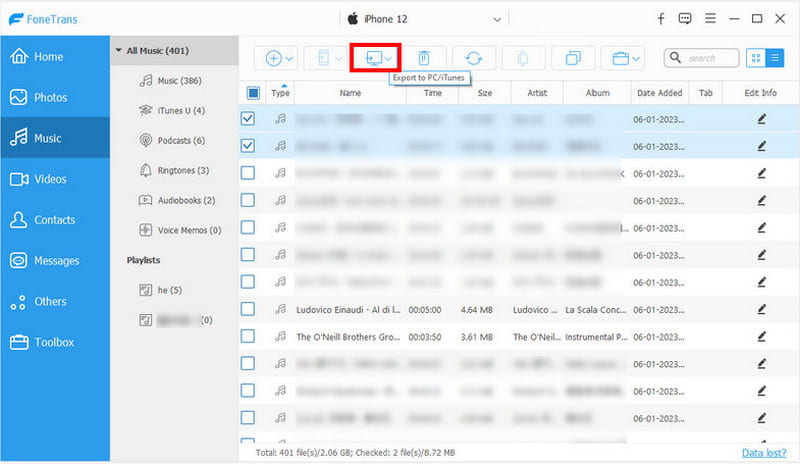Uncheck the first song row checkbox
The height and width of the screenshot is (464, 800).
click(248, 118)
